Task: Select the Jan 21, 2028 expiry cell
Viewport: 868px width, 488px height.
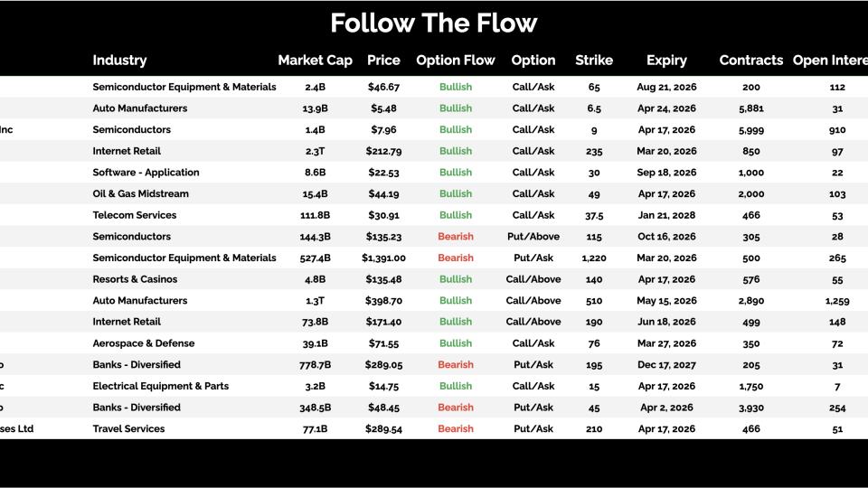Action: pyautogui.click(x=666, y=215)
